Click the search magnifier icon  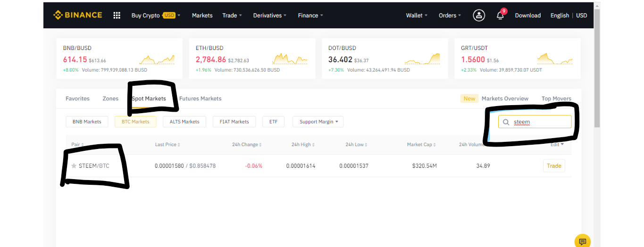506,122
